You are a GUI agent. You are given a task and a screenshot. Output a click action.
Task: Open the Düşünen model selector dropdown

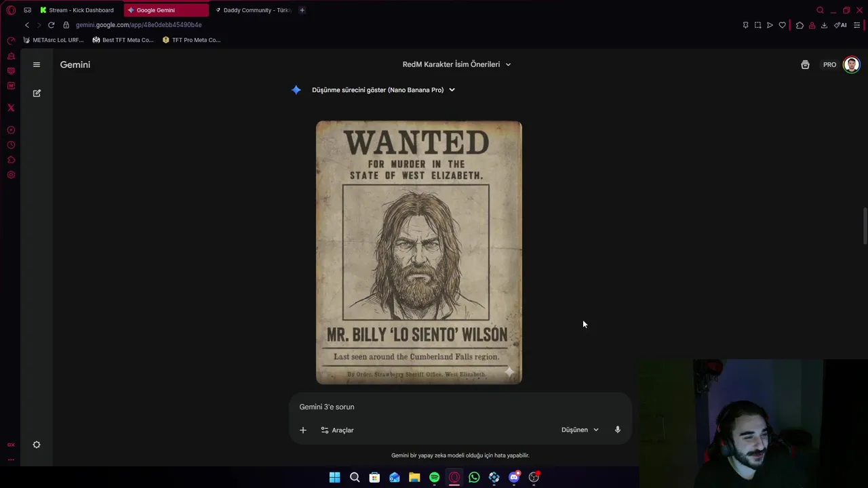pyautogui.click(x=580, y=430)
